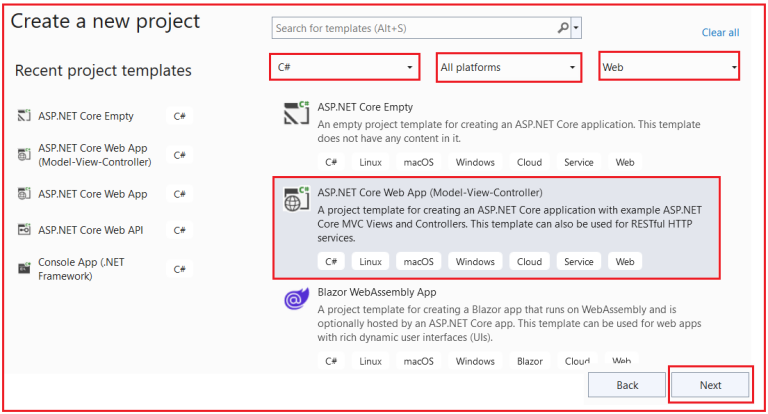The height and width of the screenshot is (414, 768).
Task: Focus the Search for templates field
Action: click(x=412, y=28)
